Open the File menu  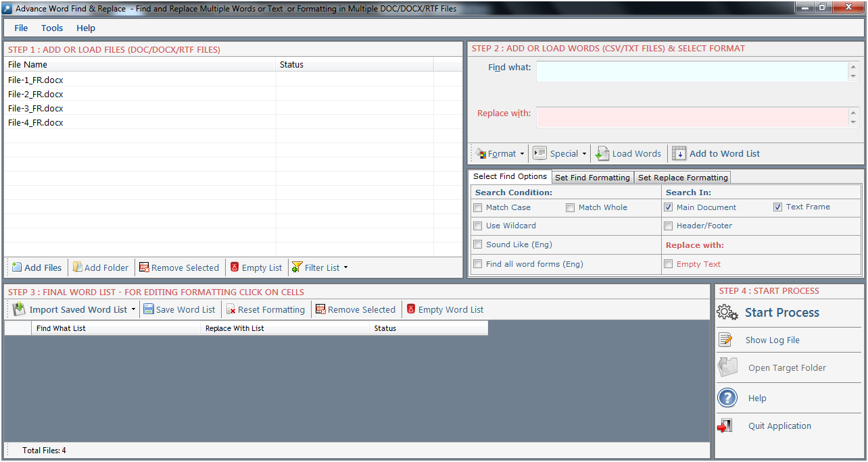tap(21, 28)
